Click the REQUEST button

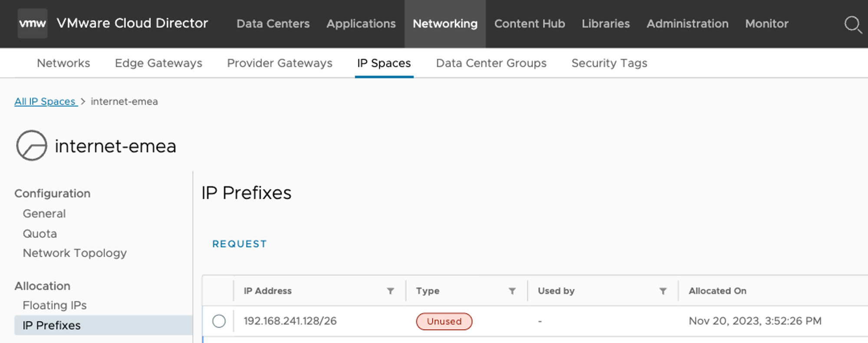[x=239, y=244]
